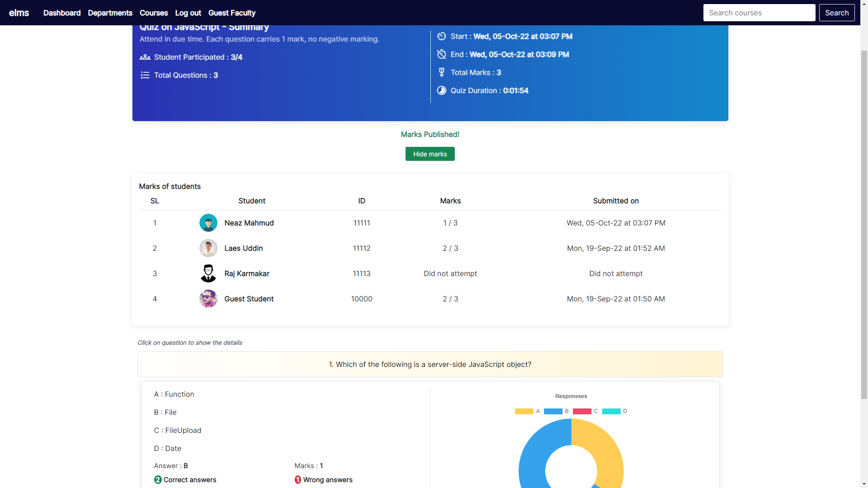The image size is (868, 488).
Task: Open the Departments menu item
Action: [110, 13]
